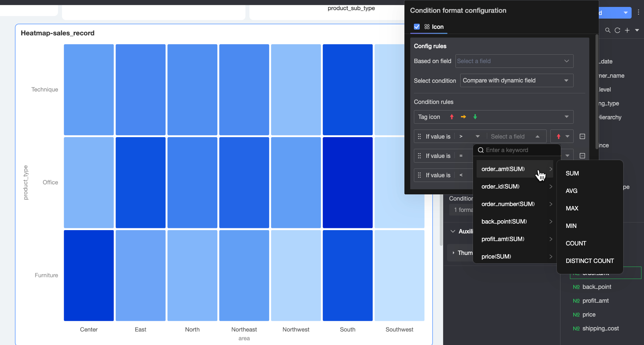This screenshot has height=345, width=644.
Task: Click the Office / East heatmap cell
Action: 140,182
